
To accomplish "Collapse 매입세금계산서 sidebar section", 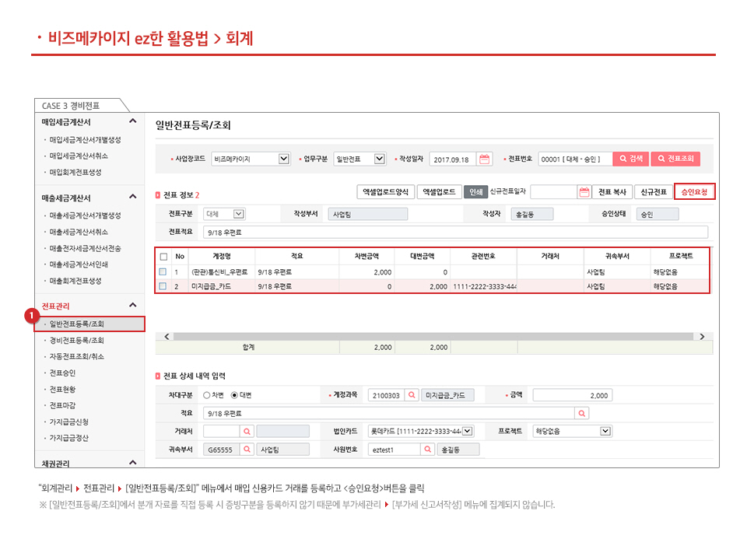I will click(133, 121).
